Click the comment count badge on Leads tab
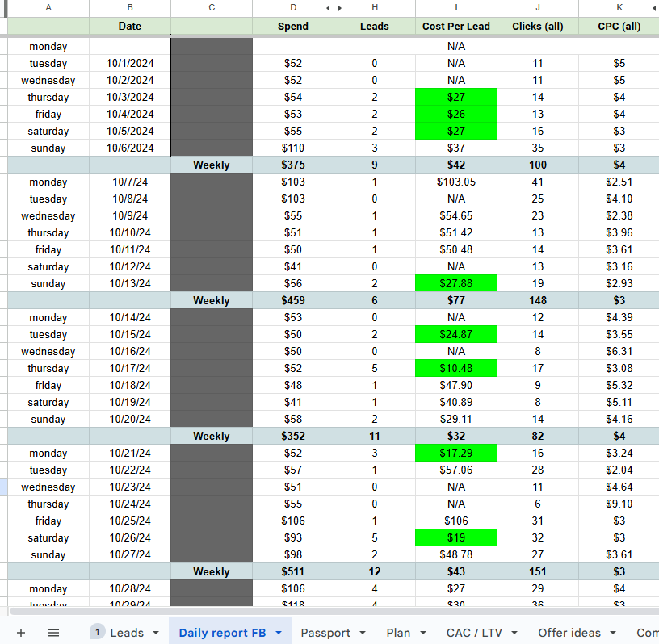 98,633
